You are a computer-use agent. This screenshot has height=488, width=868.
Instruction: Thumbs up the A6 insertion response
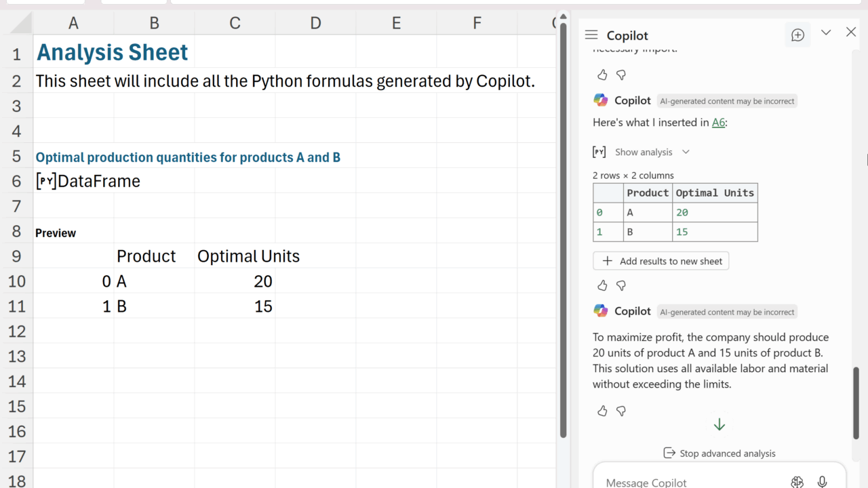(x=602, y=285)
